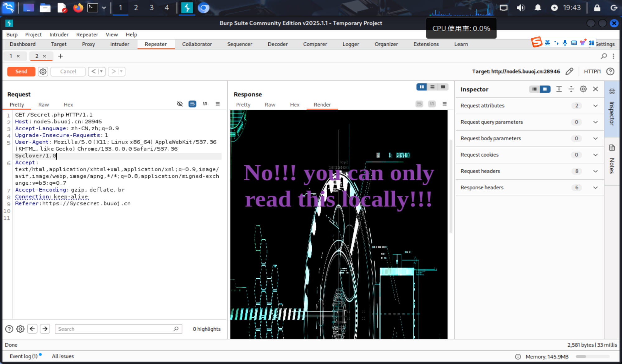Select the response Raw tab
622x364 pixels.
pos(270,105)
